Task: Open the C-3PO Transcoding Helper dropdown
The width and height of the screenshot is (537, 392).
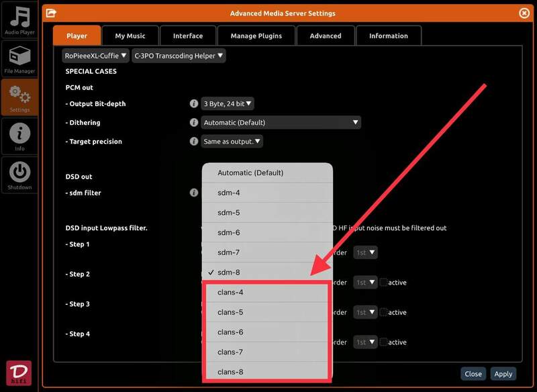Action: 179,56
